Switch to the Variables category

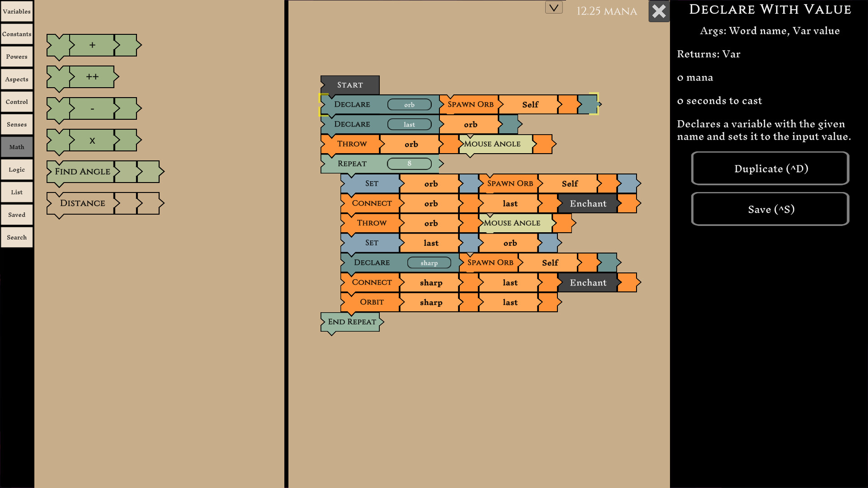(17, 11)
